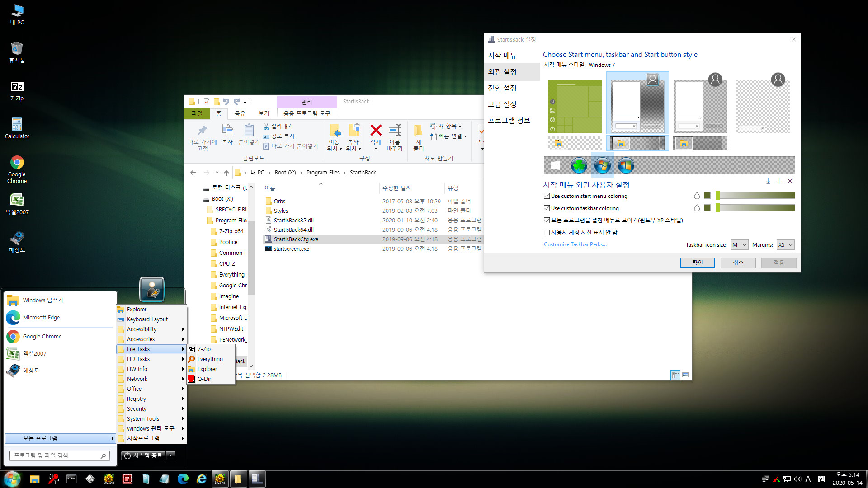Select the Bootice folder in navigation tree
The height and width of the screenshot is (488, 868).
(228, 242)
